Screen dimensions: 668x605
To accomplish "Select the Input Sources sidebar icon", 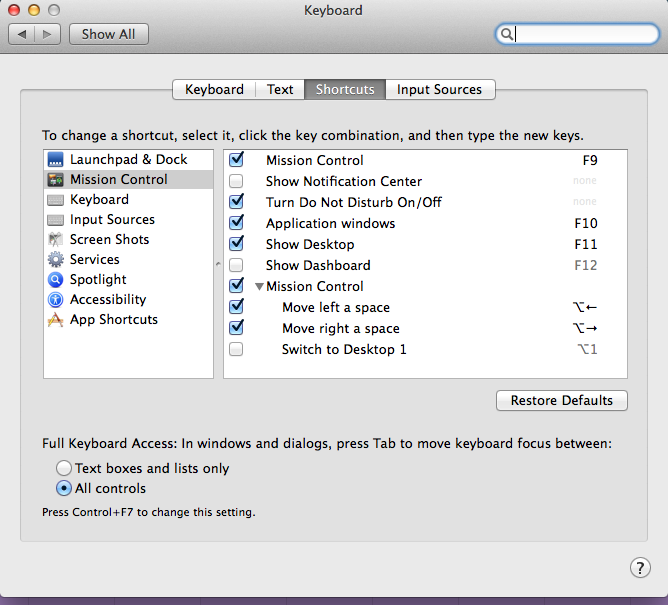I will (x=56, y=220).
